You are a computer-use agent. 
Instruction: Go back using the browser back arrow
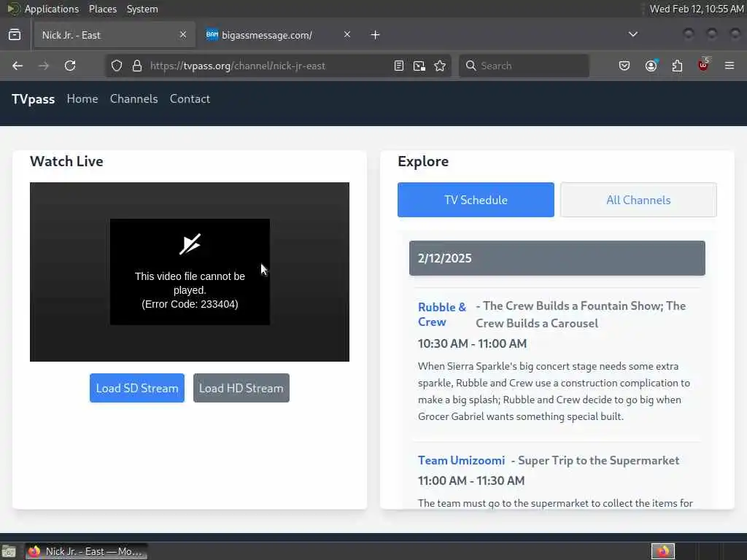[18, 66]
